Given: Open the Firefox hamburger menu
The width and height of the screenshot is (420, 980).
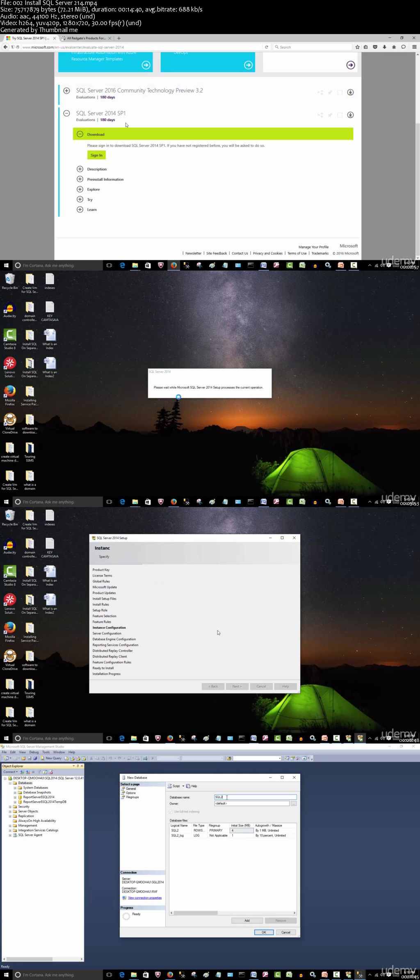Looking at the screenshot, I should point(414,47).
